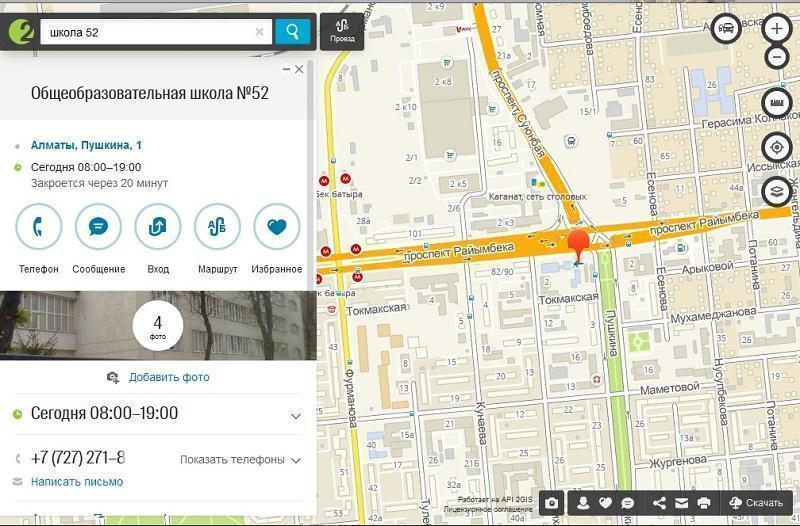This screenshot has height=526, width=800.
Task: Add school to Избранное favorites
Action: click(277, 227)
